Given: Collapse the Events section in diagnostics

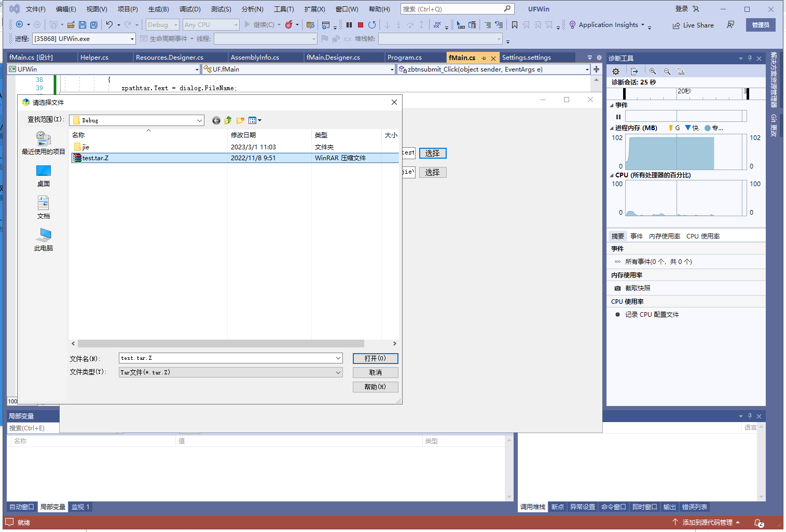Looking at the screenshot, I should point(612,105).
